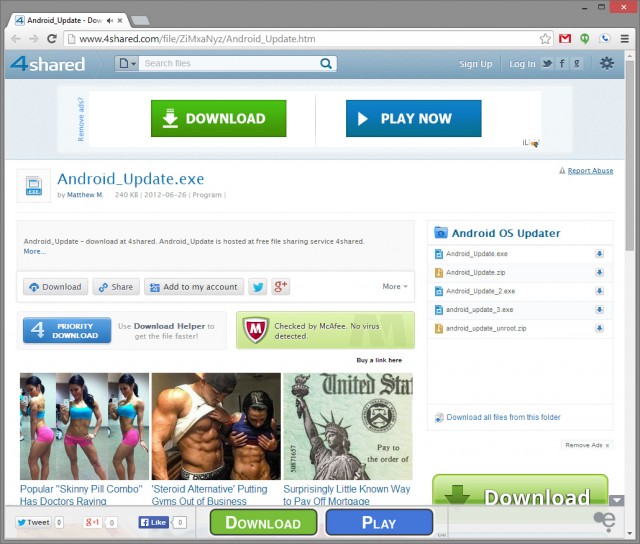Expand description with the More... link
Viewport: 640px width, 544px height.
[35, 251]
